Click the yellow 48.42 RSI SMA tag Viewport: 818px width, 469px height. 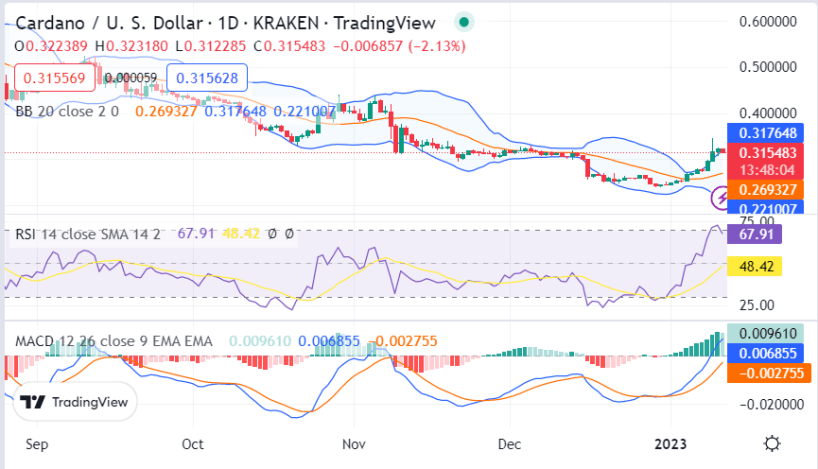754,267
